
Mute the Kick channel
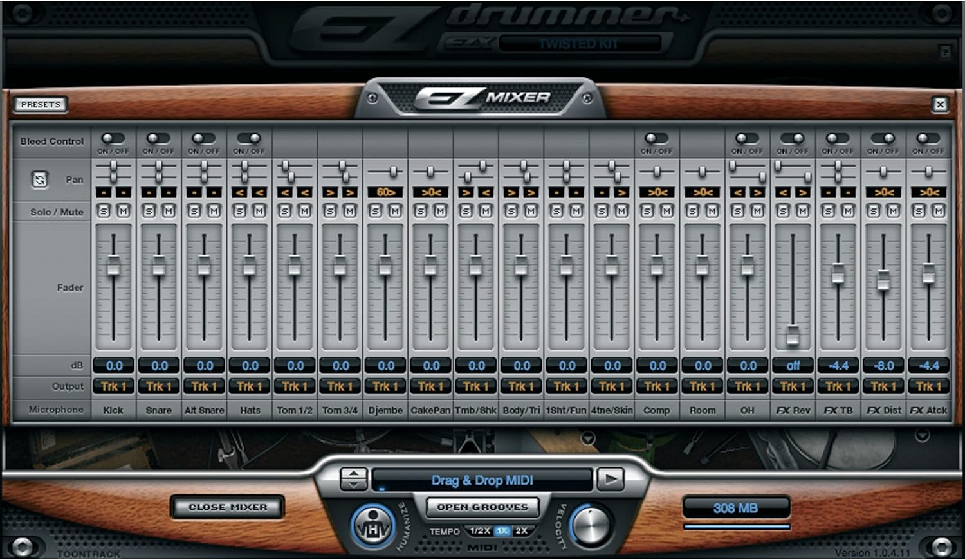[x=124, y=211]
